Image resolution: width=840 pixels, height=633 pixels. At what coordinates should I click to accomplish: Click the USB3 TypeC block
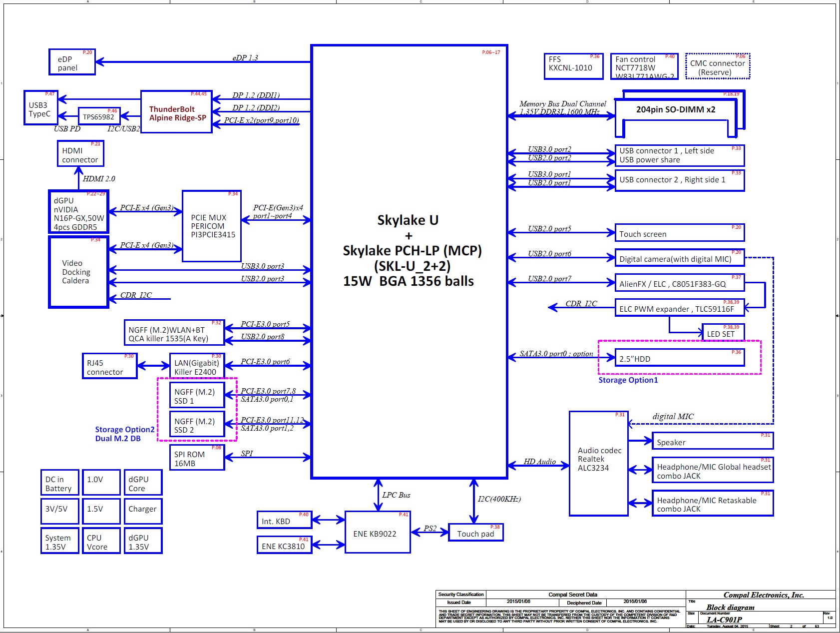[40, 108]
